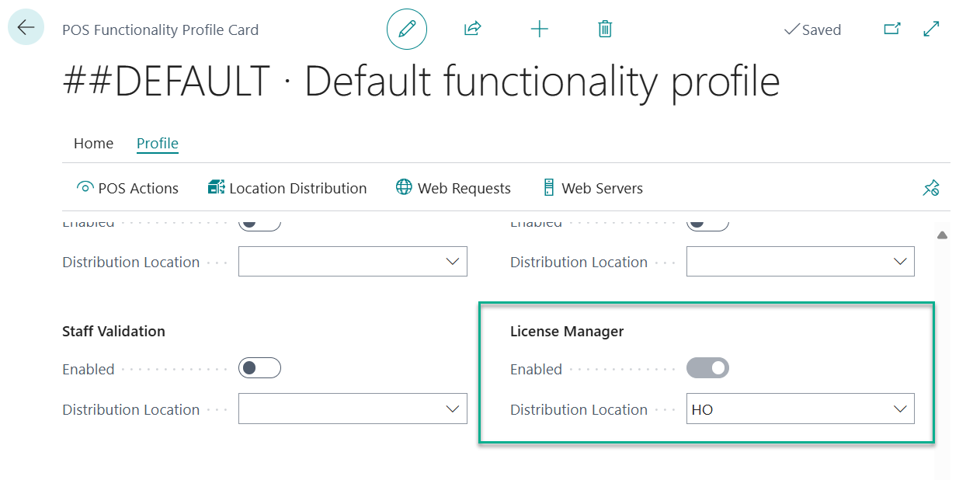
Task: Click the pin action bar icon
Action: (x=930, y=188)
